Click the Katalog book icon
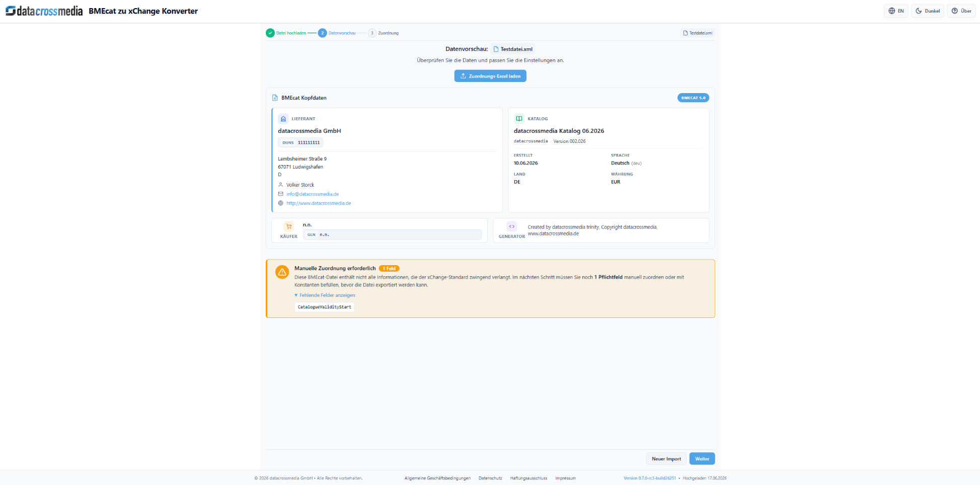This screenshot has height=485, width=980. [x=519, y=119]
